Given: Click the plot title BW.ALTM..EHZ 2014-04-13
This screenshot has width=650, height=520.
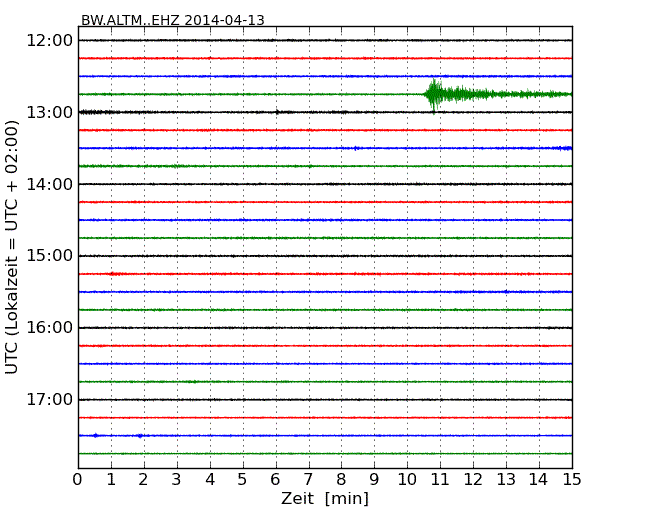Looking at the screenshot, I should coord(172,20).
